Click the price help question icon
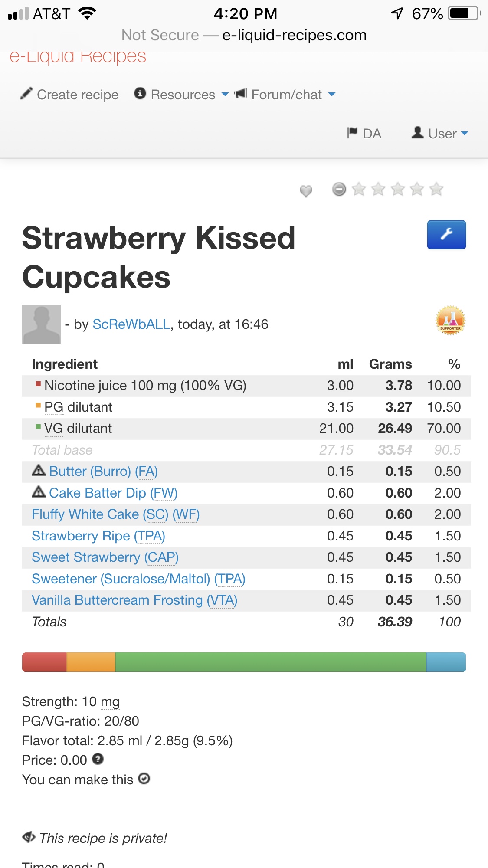 [x=98, y=759]
